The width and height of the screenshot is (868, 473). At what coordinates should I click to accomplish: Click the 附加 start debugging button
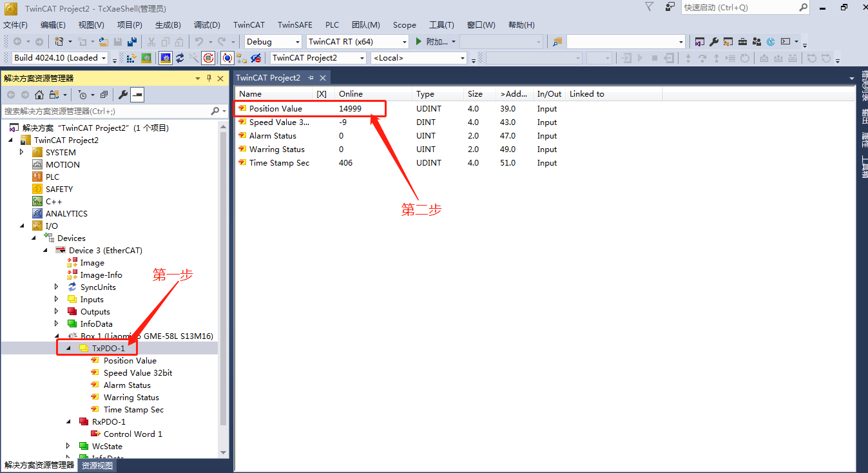435,42
